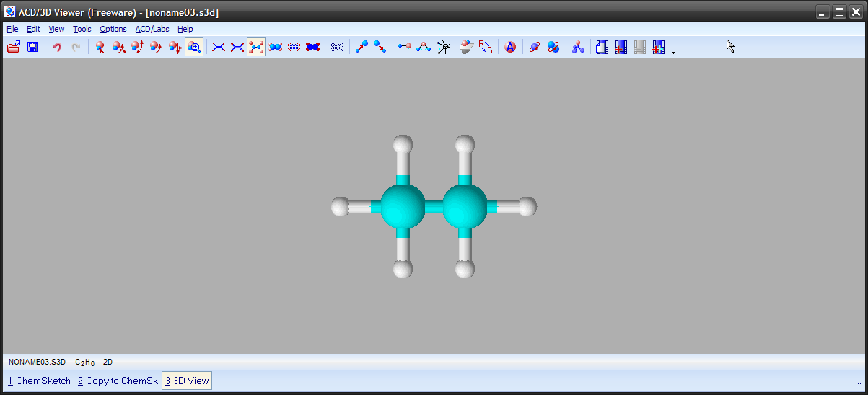The image size is (868, 395).
Task: Click the first film strip movie icon
Action: click(602, 48)
